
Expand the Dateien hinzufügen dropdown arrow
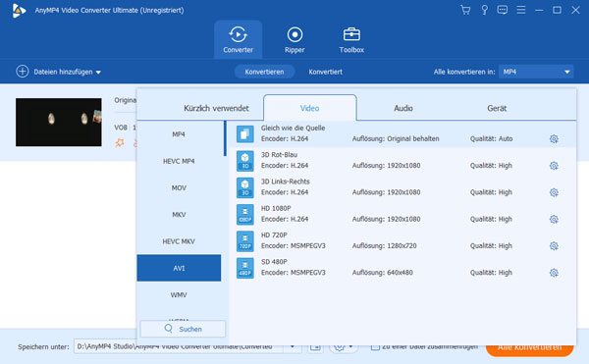tap(98, 72)
